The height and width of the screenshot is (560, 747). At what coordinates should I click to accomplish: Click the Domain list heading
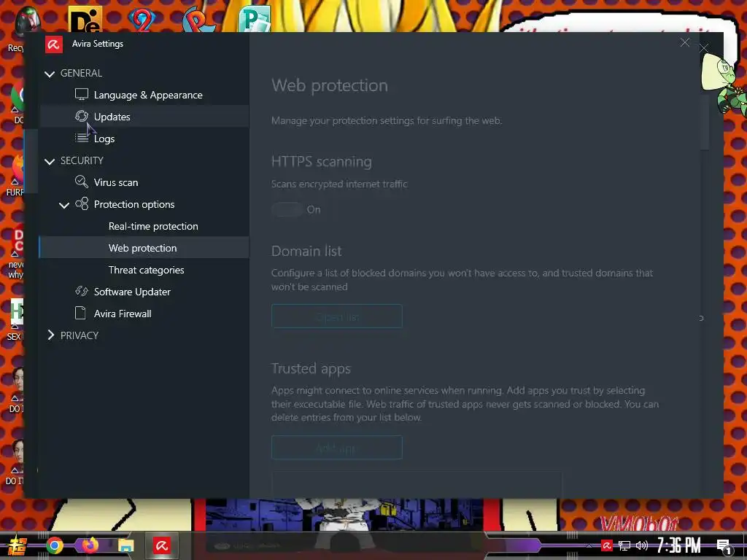[306, 251]
